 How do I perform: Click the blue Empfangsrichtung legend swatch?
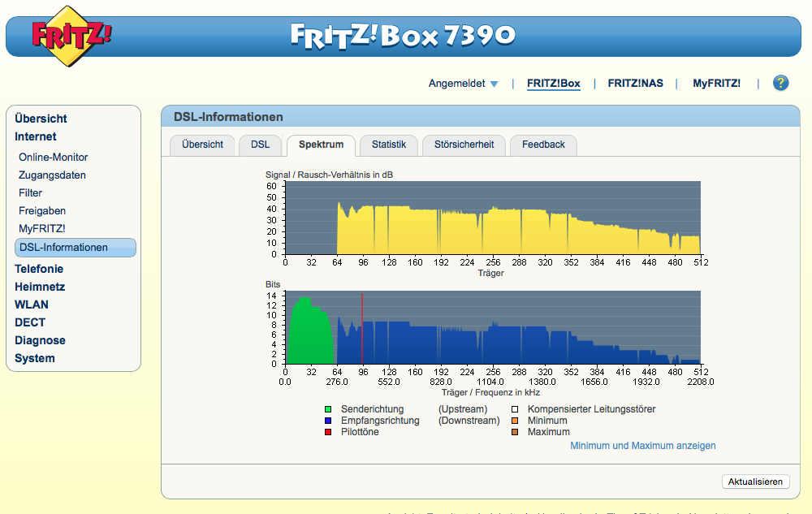[328, 421]
